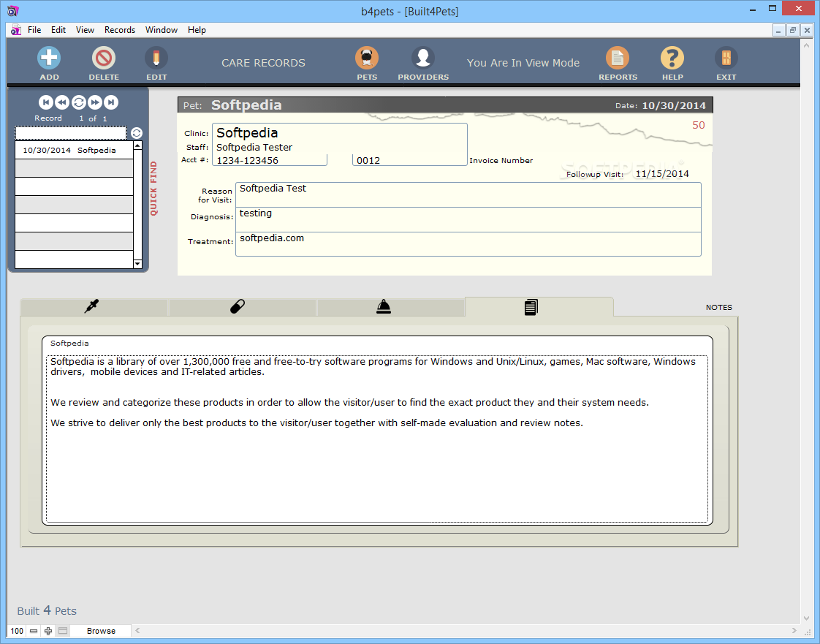Zoom in with the status bar plus button
Image resolution: width=820 pixels, height=644 pixels.
click(48, 631)
